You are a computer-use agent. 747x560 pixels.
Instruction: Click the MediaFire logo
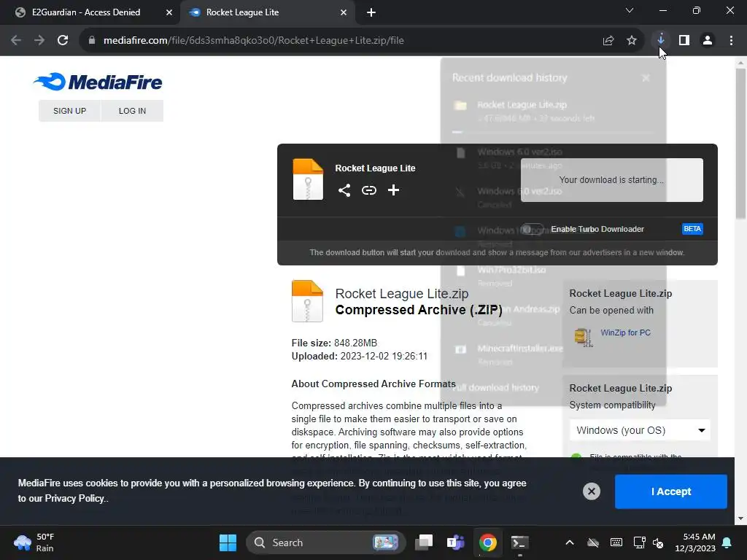98,82
